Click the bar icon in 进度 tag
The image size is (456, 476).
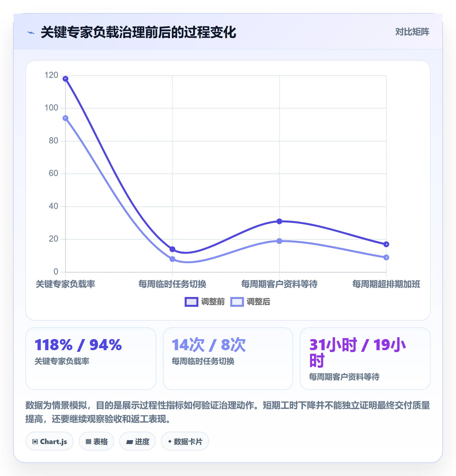coord(130,442)
